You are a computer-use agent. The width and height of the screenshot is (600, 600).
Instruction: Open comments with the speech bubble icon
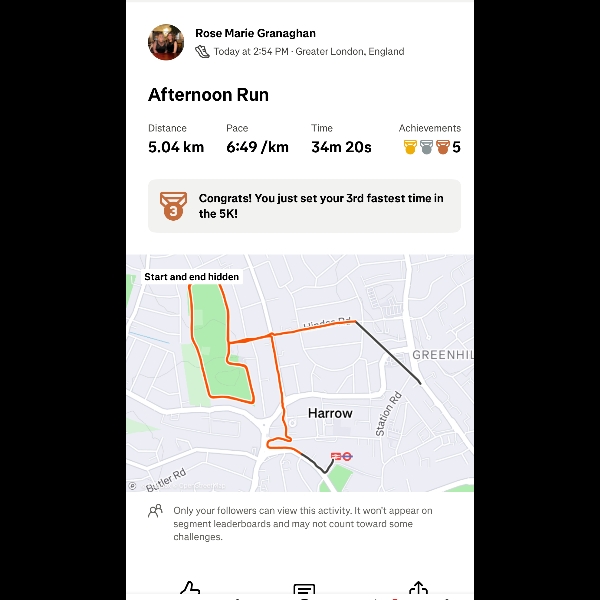point(304,589)
